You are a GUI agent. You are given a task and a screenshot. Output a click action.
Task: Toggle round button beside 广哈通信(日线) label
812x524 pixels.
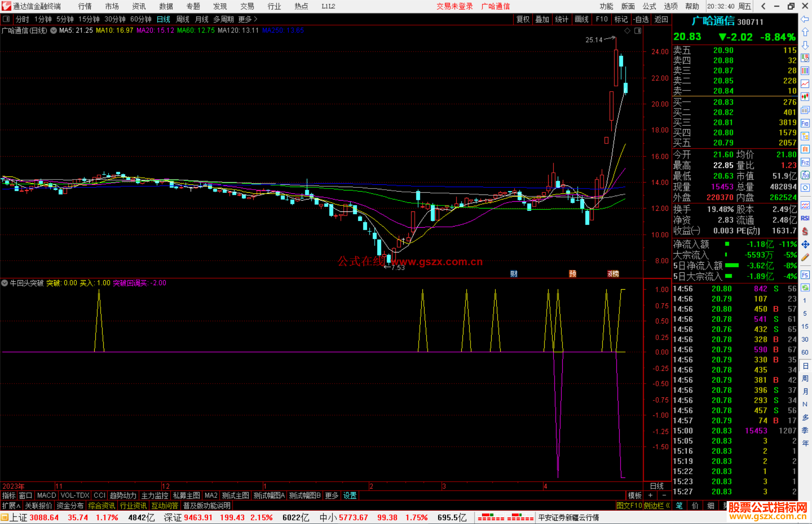(54, 30)
